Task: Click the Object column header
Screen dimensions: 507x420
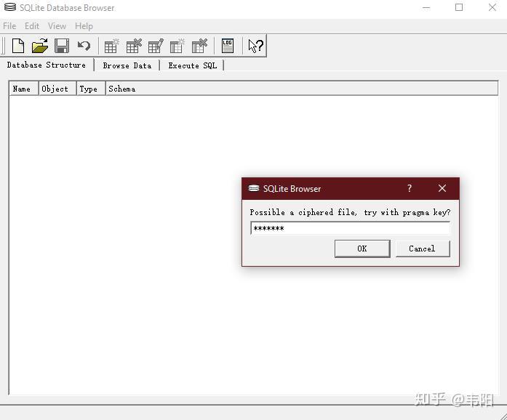Action: (57, 89)
